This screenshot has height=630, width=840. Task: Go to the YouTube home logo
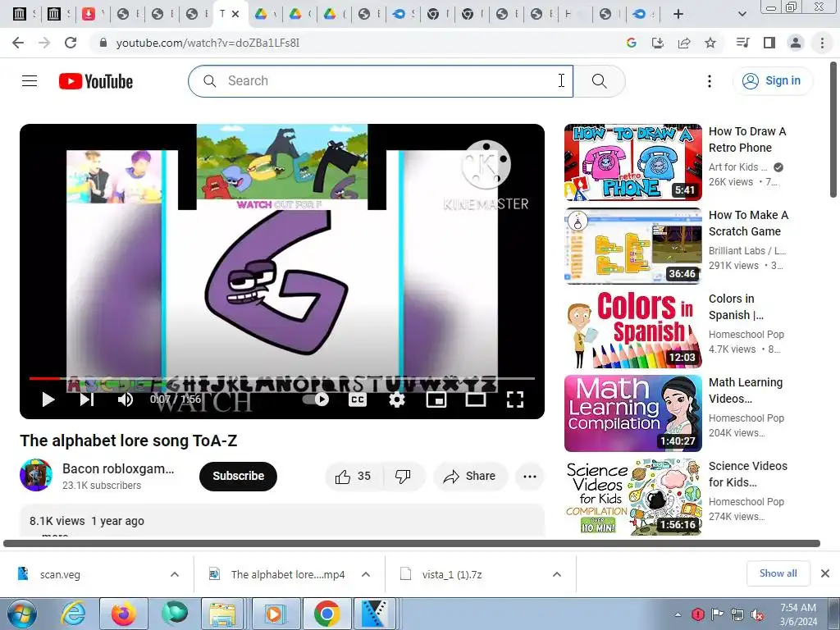[x=96, y=81]
